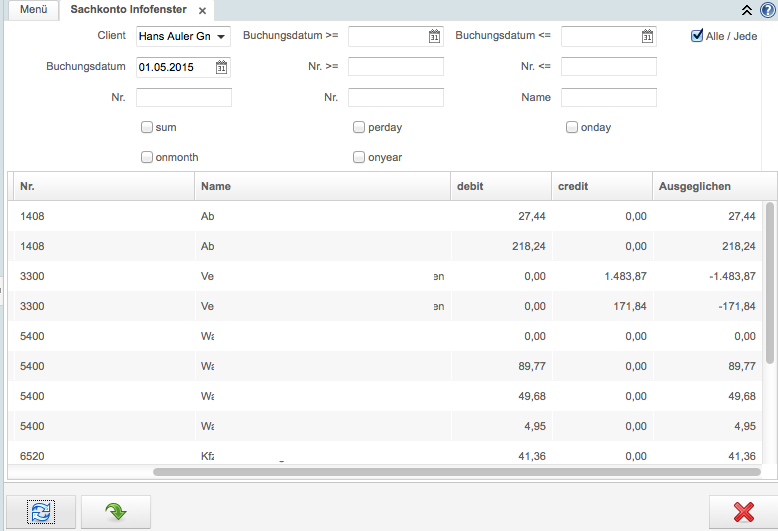
Task: Open calendar picker for Buchungsdatum <=
Action: click(647, 37)
